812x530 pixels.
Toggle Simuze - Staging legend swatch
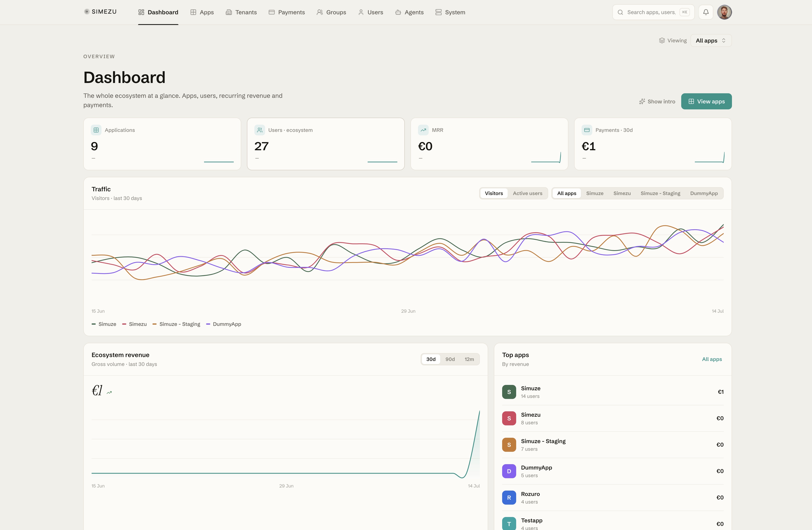coord(155,324)
